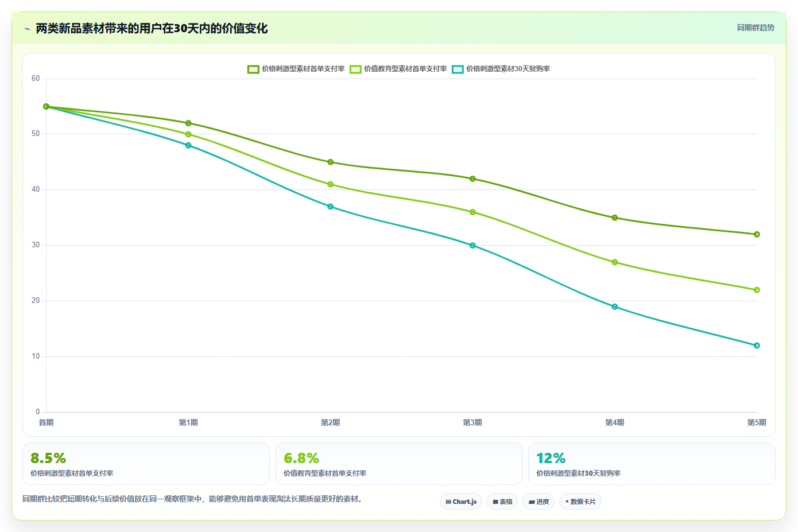The height and width of the screenshot is (532, 798).
Task: Click the 第4期 x-axis label
Action: (614, 422)
